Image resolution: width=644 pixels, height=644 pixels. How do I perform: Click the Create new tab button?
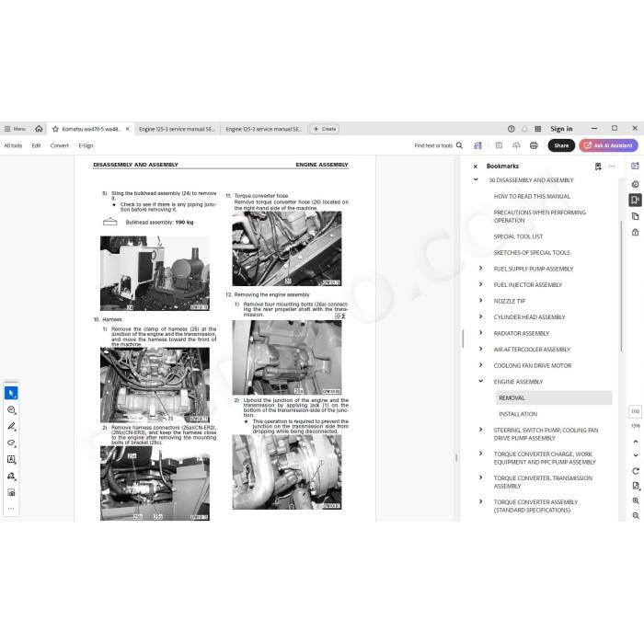(325, 129)
